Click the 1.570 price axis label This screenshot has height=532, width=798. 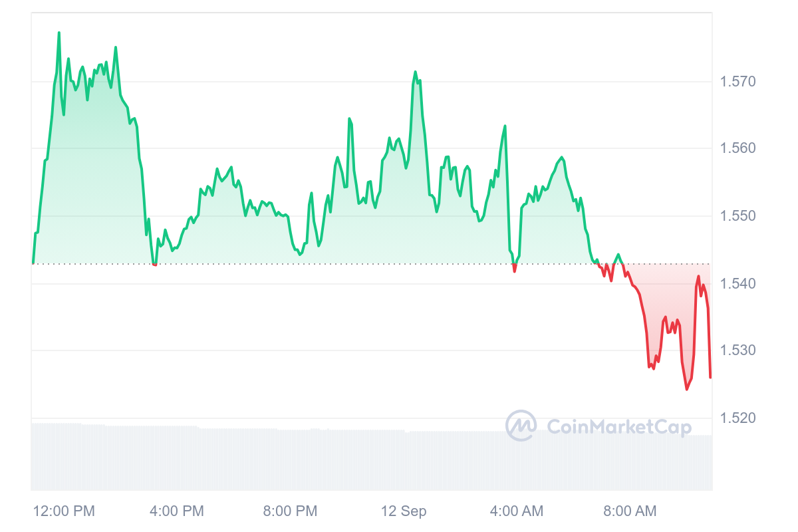pos(738,82)
